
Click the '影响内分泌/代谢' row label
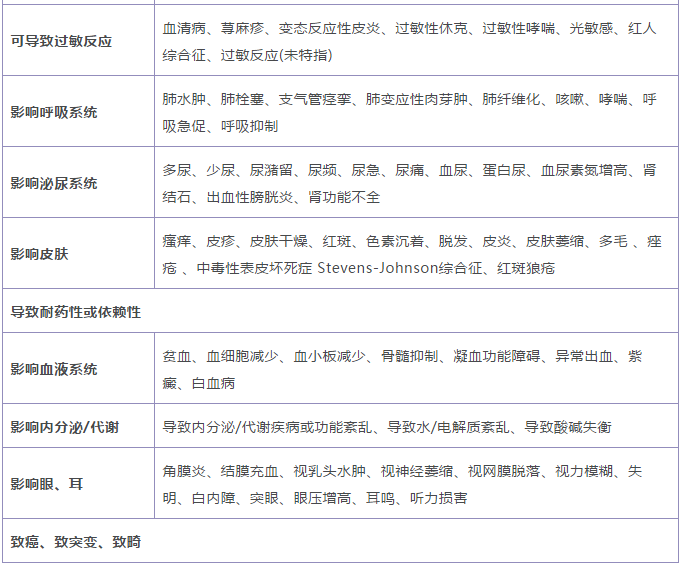[x=65, y=427]
